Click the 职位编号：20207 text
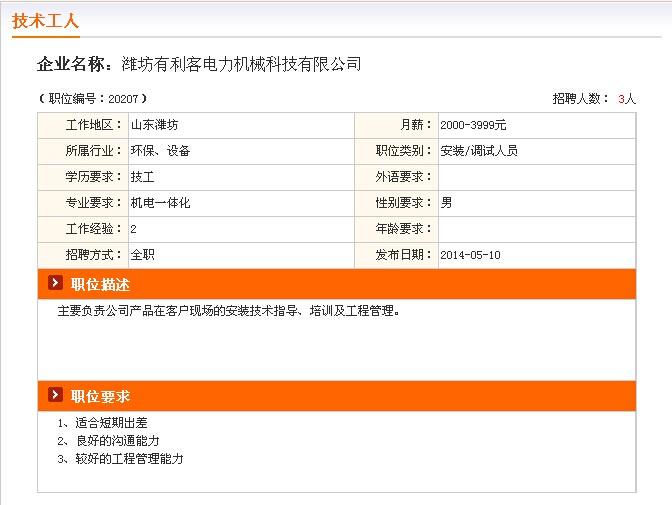 93,99
